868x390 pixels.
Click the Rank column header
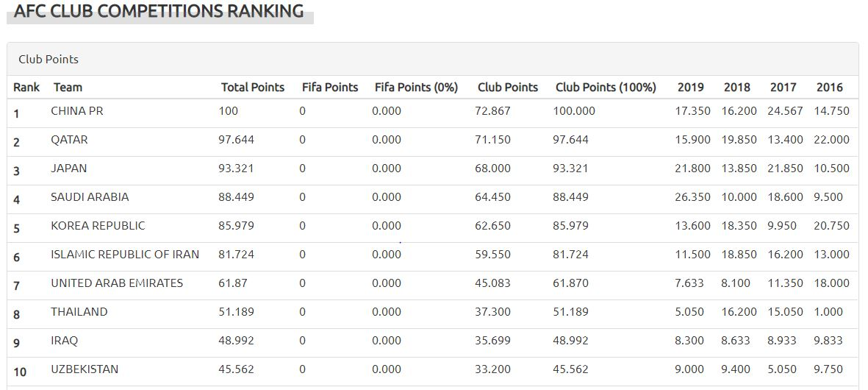click(26, 88)
